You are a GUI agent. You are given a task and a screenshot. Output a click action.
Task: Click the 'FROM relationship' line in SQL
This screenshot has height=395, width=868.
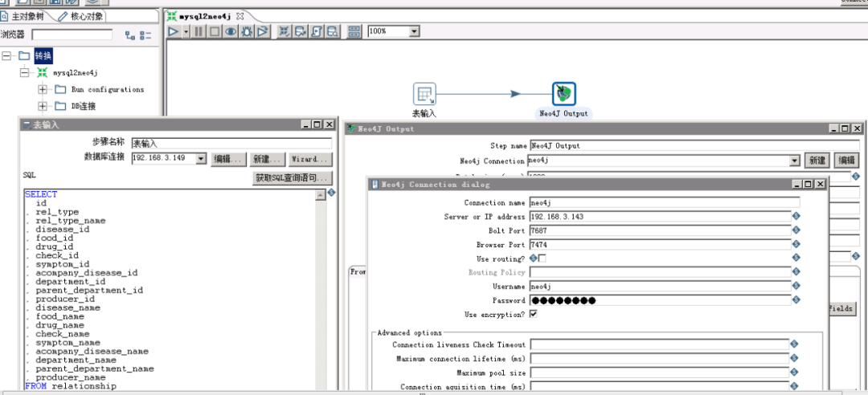71,385
